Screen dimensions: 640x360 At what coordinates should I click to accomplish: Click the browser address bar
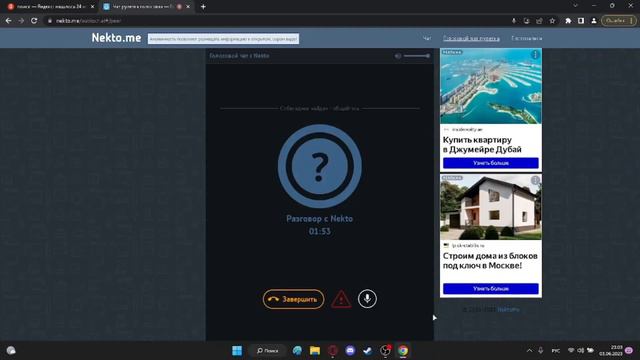(x=278, y=20)
